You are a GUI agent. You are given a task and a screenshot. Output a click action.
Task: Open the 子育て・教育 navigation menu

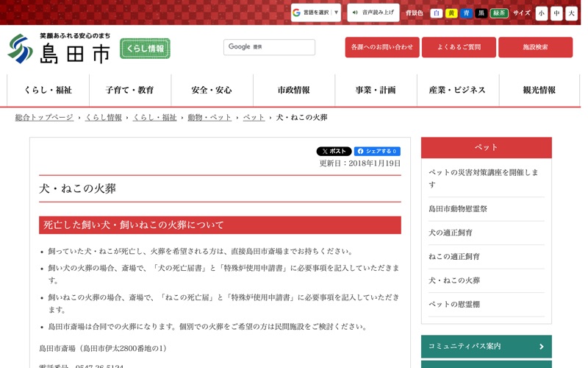pyautogui.click(x=130, y=90)
